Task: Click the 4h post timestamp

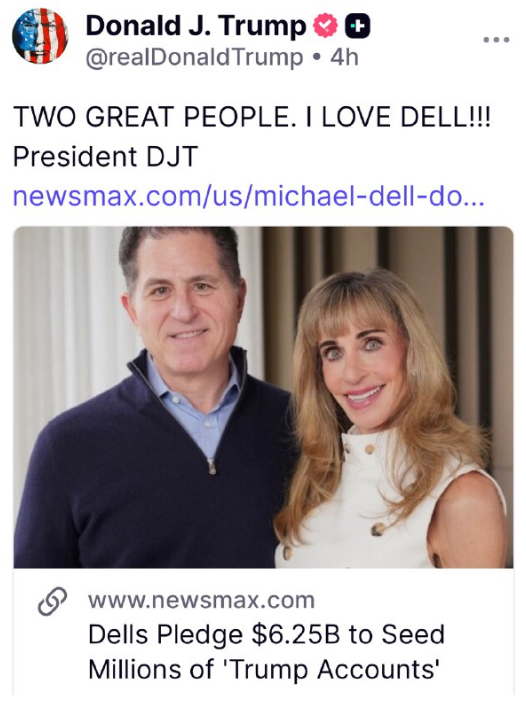Action: click(x=344, y=57)
